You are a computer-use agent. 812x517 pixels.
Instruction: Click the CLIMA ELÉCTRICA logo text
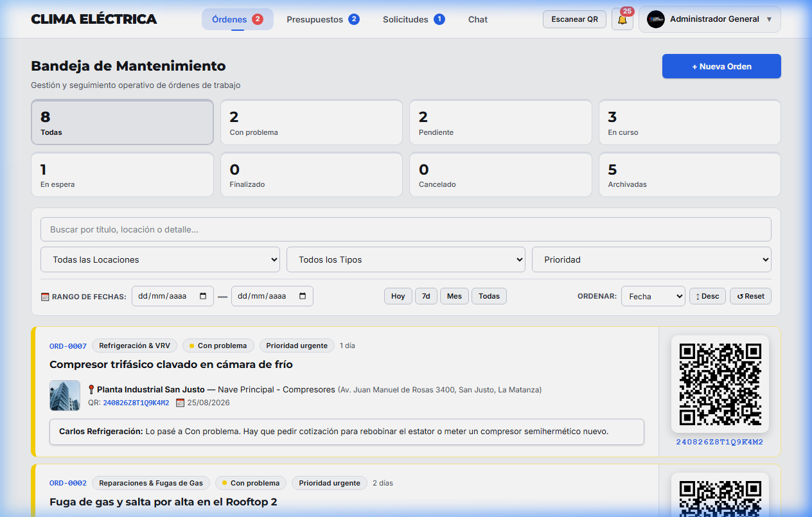[94, 19]
